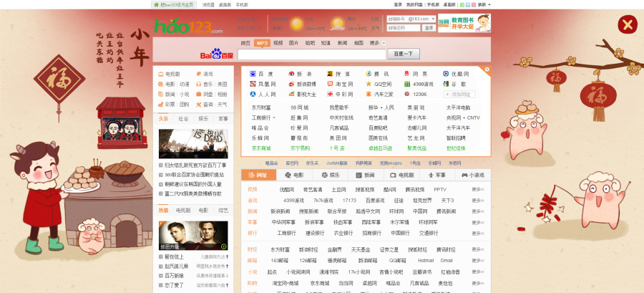Open the Hotmail link in 邮箱 row
This screenshot has width=644, height=293.
click(426, 261)
